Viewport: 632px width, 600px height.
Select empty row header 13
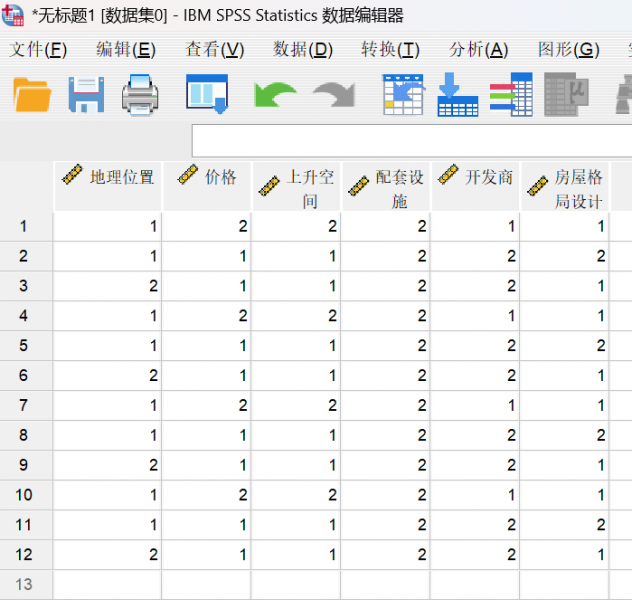tap(26, 585)
